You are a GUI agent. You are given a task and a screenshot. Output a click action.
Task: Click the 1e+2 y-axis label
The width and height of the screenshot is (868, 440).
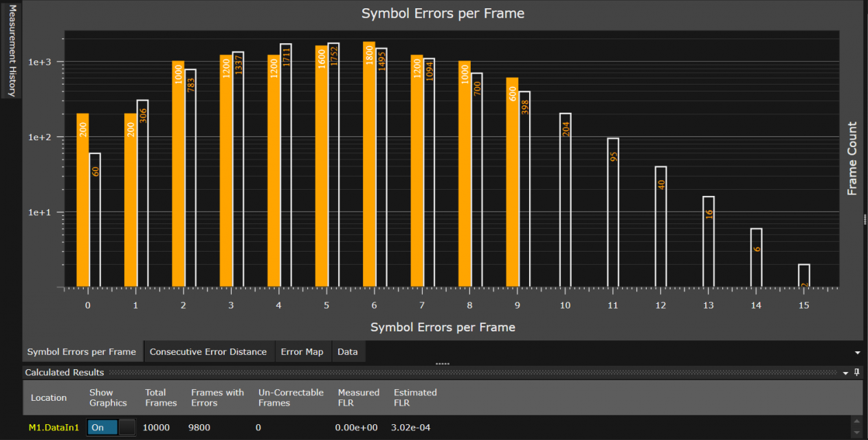(41, 137)
